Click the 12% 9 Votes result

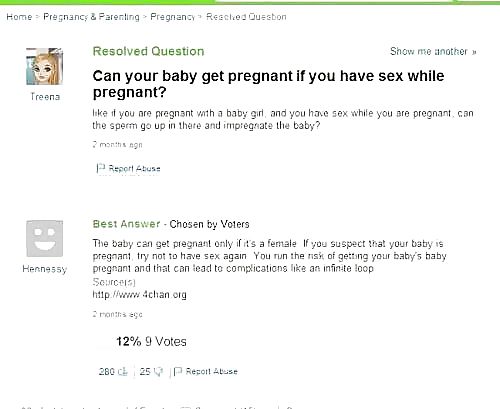[x=151, y=341]
